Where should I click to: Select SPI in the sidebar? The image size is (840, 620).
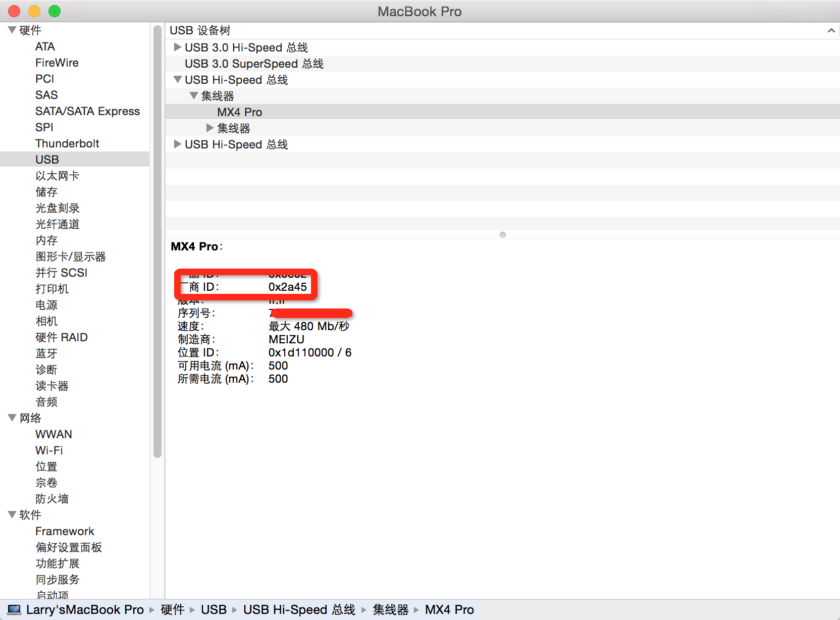(44, 127)
